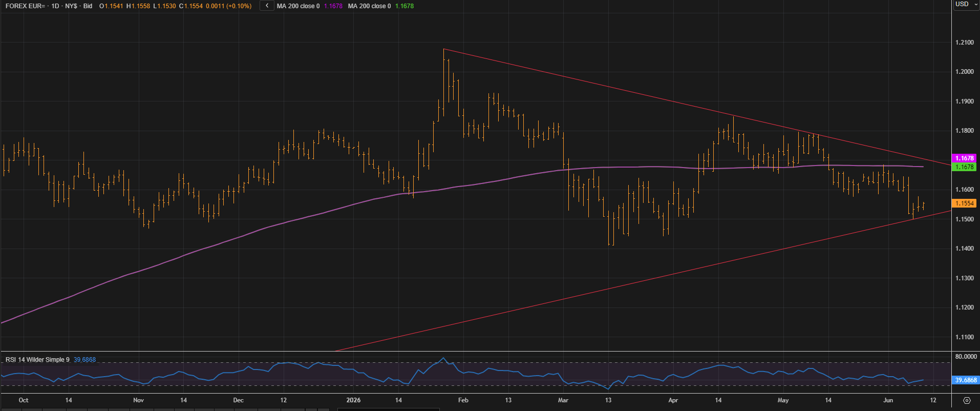Open chart settings hexagon gear icon
980x411 pixels.
pos(967,400)
